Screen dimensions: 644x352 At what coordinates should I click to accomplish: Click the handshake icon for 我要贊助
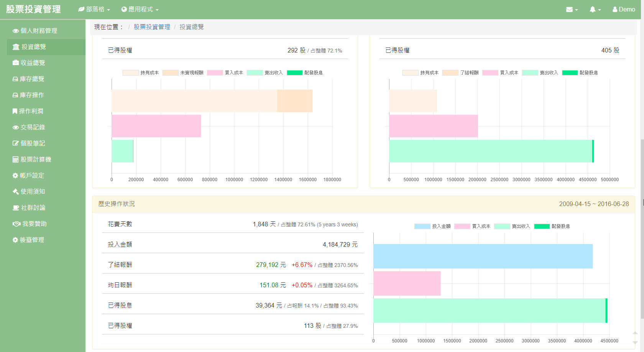click(16, 224)
